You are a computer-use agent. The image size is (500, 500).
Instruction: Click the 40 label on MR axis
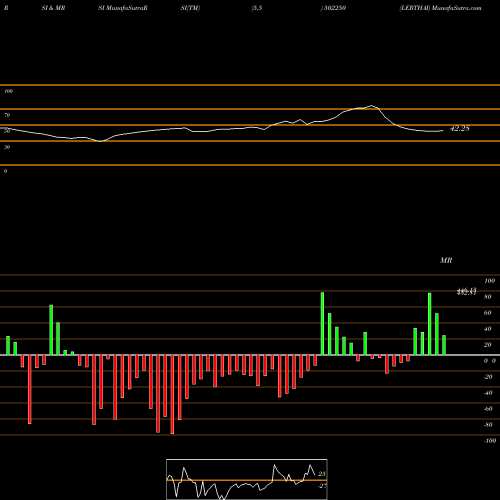[488, 329]
